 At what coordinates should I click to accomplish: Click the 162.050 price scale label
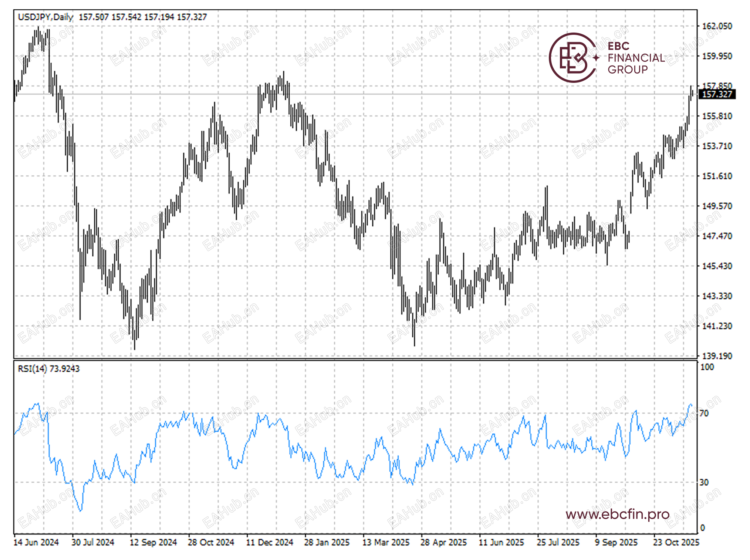717,26
